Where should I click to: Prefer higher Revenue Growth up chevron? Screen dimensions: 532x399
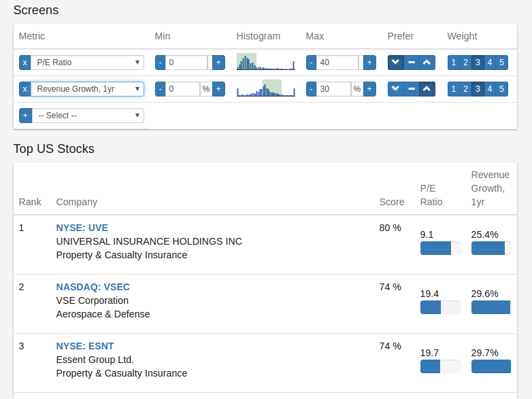click(427, 89)
